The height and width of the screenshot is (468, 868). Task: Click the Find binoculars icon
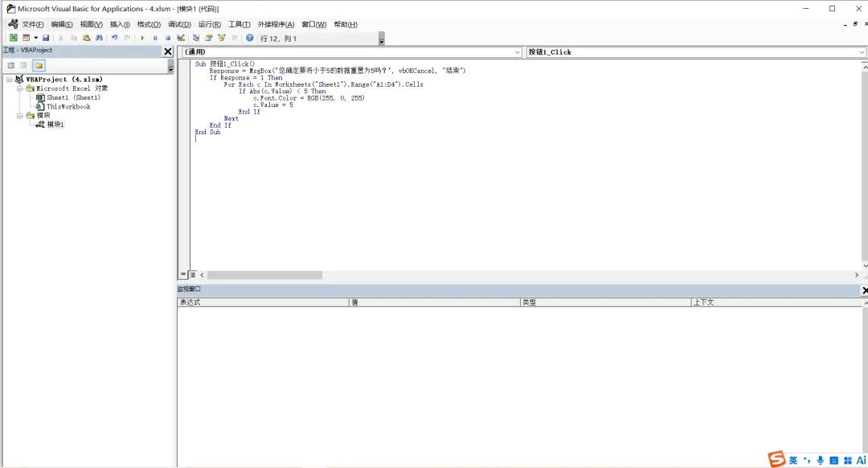(99, 38)
